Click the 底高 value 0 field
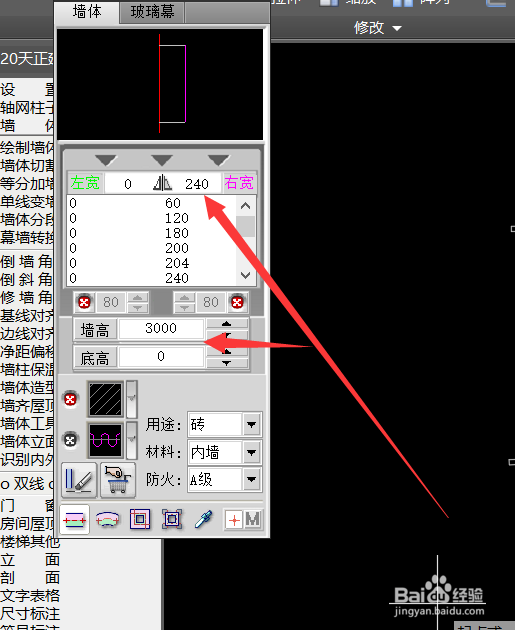Viewport: 515px width, 630px height. click(161, 356)
